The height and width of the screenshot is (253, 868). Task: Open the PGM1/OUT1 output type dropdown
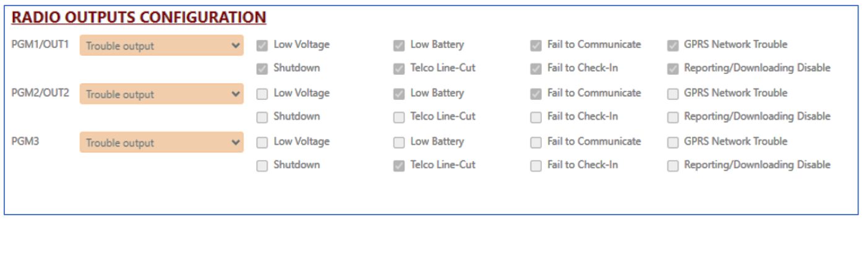pyautogui.click(x=162, y=45)
